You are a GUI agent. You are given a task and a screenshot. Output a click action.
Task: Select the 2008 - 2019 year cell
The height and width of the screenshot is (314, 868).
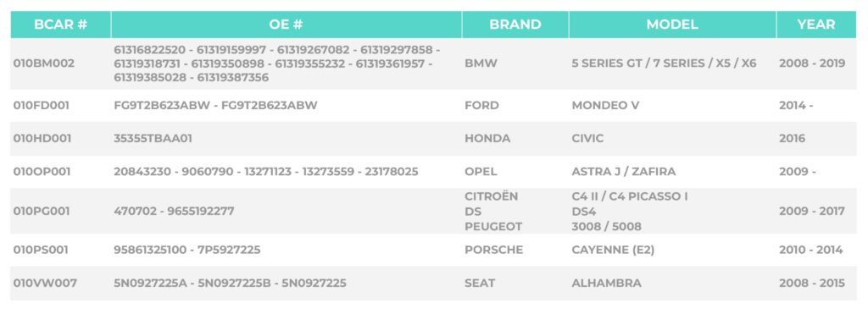[x=812, y=63]
